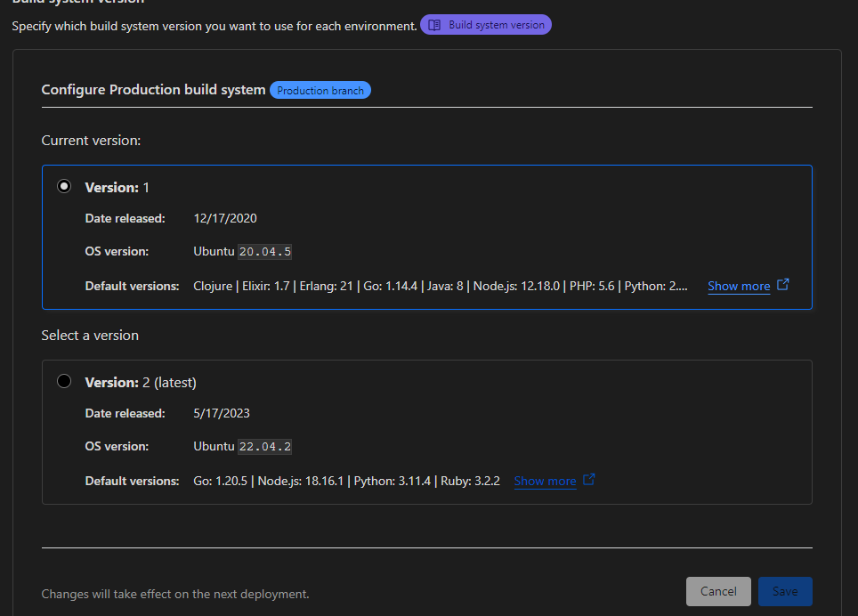Select the Version 2 (latest) radio button
858x616 pixels.
[x=64, y=382]
